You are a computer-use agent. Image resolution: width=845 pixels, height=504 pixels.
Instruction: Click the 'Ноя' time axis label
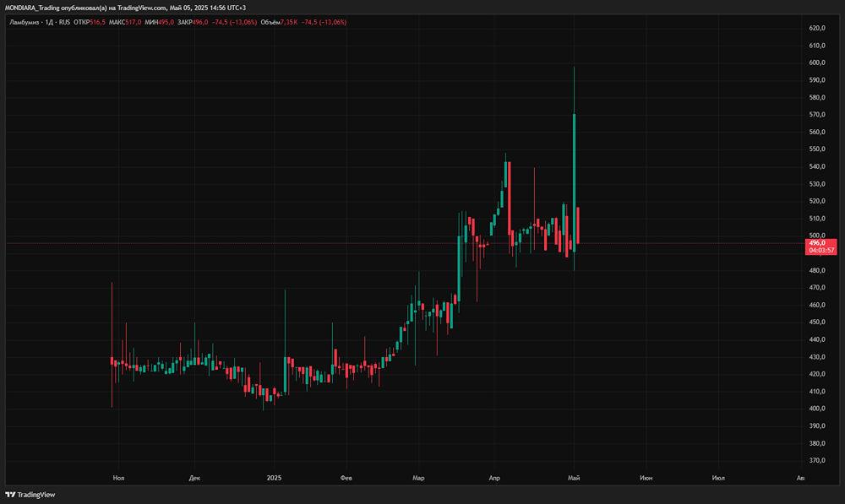[x=118, y=478]
